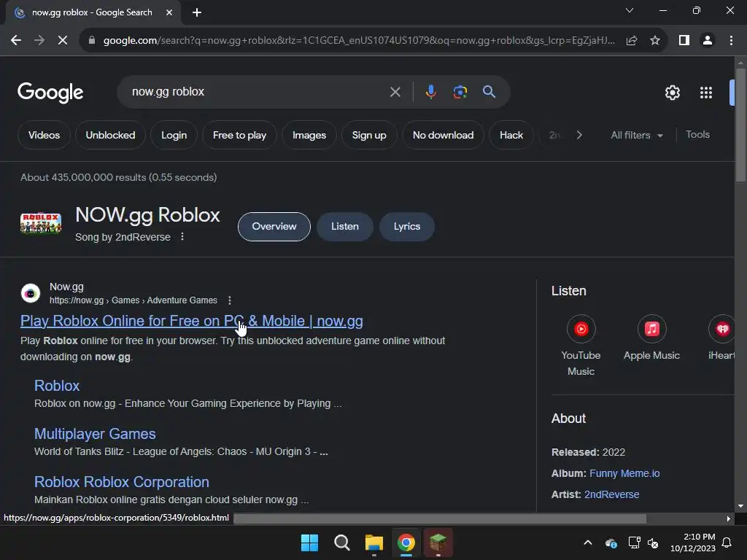Stop loading the page with X button

(x=63, y=41)
